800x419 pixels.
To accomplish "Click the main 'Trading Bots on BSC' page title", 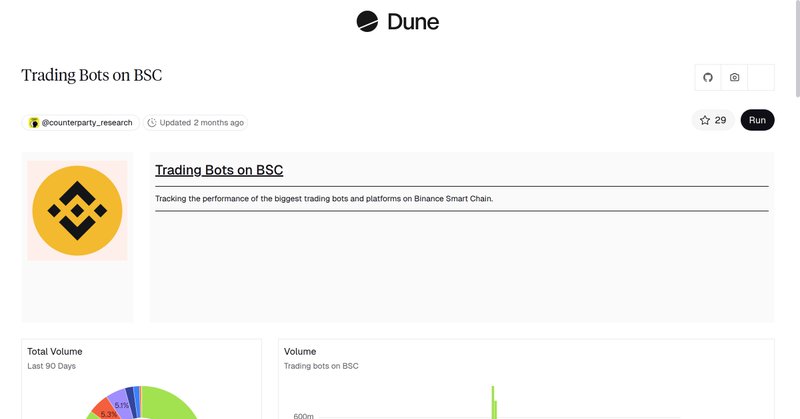I will 92,75.
